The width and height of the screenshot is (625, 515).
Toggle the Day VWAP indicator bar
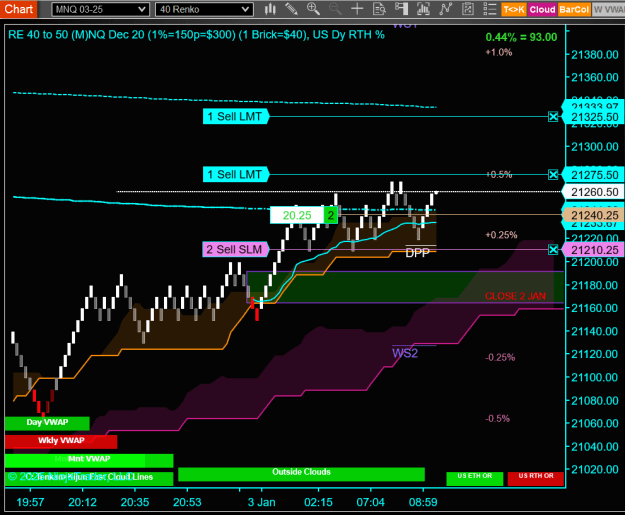coord(47,423)
